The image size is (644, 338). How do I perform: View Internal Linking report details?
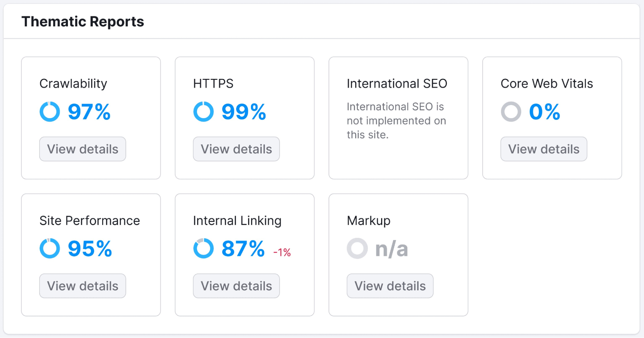coord(236,286)
